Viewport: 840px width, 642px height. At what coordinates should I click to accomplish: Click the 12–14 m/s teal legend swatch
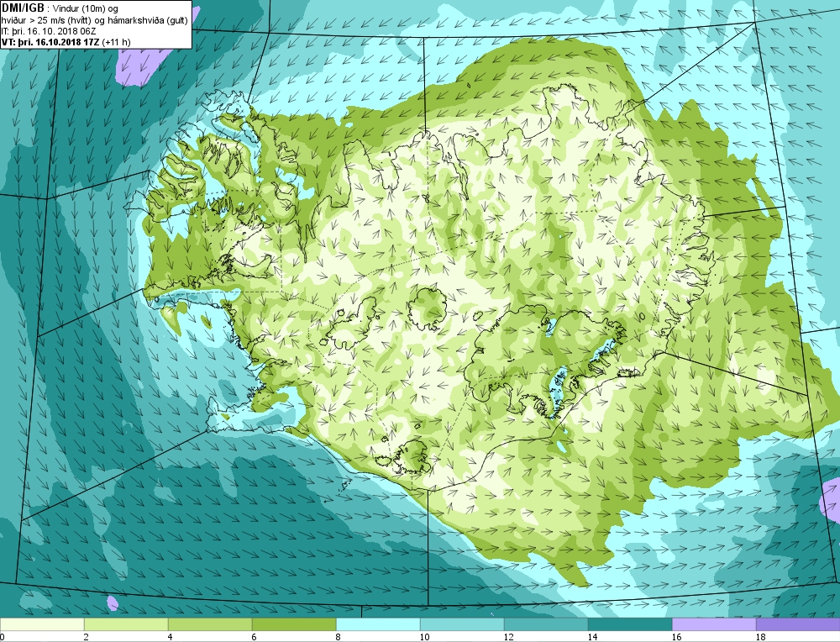(x=546, y=624)
